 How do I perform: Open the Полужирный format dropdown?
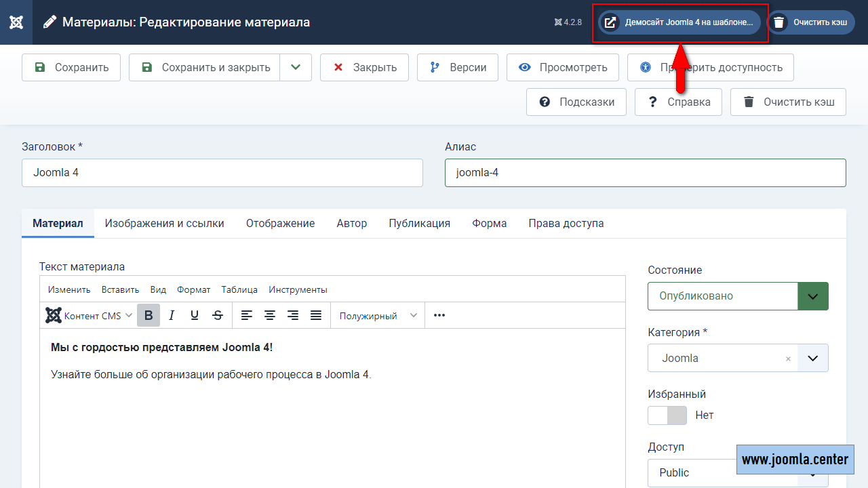coord(378,315)
